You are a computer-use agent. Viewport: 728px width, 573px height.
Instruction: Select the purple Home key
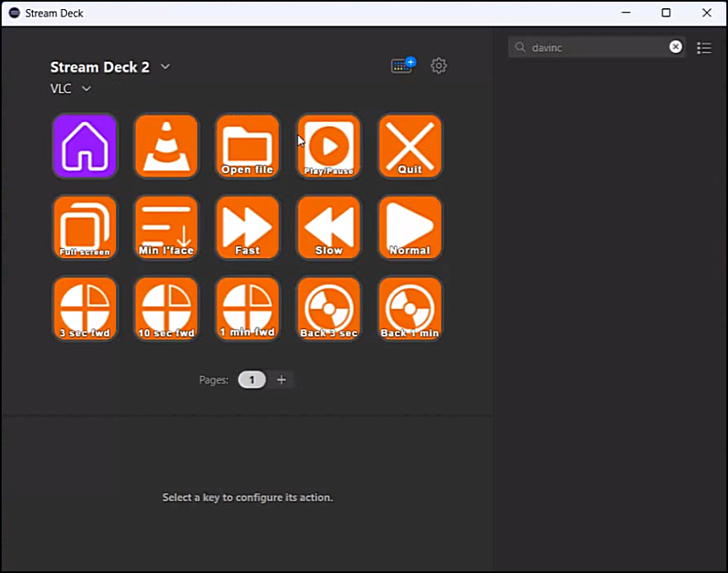coord(84,146)
